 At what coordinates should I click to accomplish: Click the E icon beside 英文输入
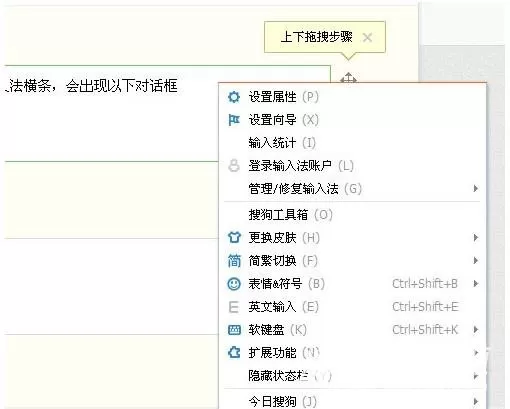coord(234,307)
